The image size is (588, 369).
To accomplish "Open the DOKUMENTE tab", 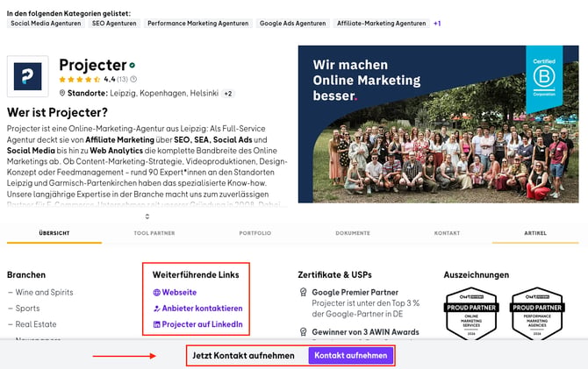I will coord(353,233).
